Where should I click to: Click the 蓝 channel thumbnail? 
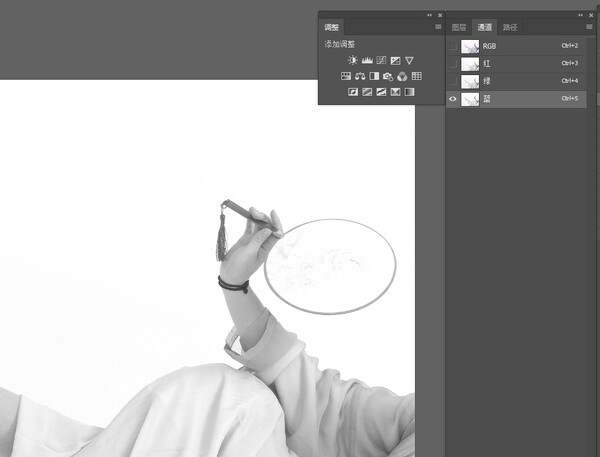pyautogui.click(x=470, y=99)
